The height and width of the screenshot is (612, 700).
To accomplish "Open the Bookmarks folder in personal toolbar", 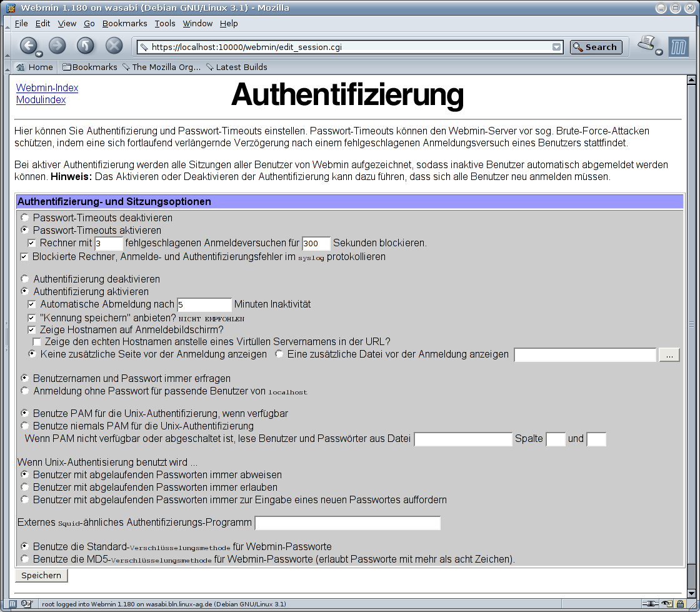I will pos(90,67).
